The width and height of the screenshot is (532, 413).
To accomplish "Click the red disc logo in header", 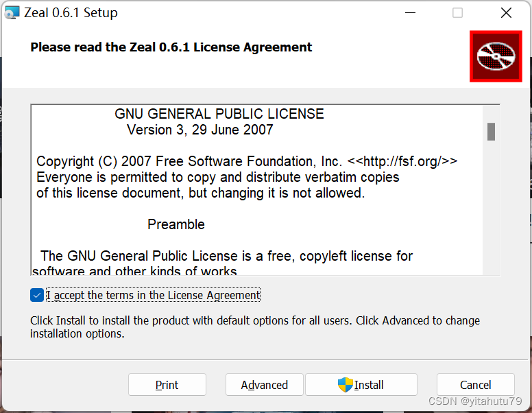I will click(x=495, y=56).
